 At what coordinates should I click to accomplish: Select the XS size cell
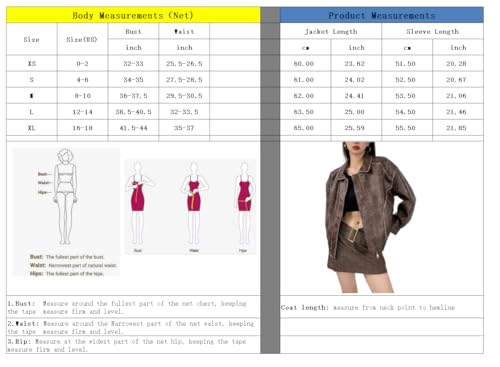(32, 63)
